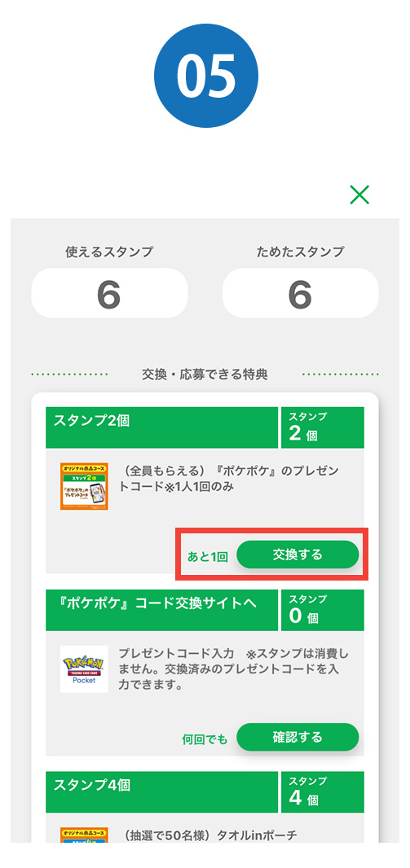
Task: Tap the 交換する button for 2 stamps
Action: pyautogui.click(x=298, y=555)
